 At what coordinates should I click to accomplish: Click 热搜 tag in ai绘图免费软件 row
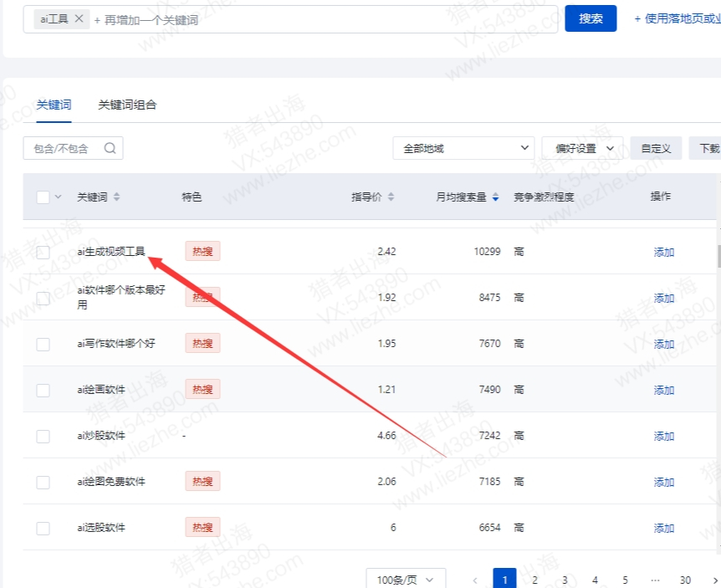202,481
